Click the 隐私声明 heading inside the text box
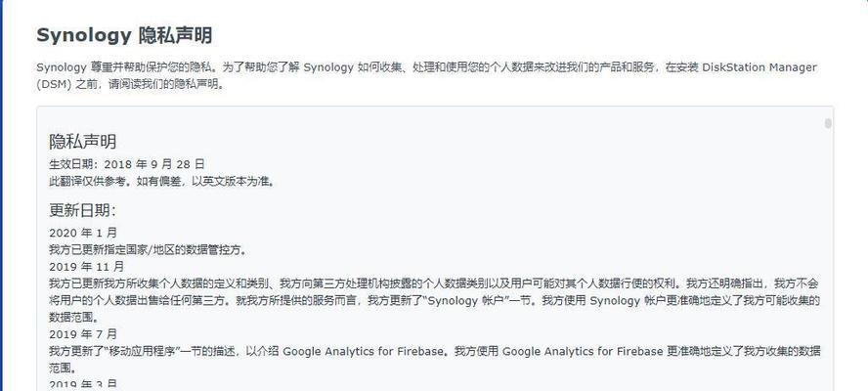This screenshot has width=868, height=391. click(82, 142)
